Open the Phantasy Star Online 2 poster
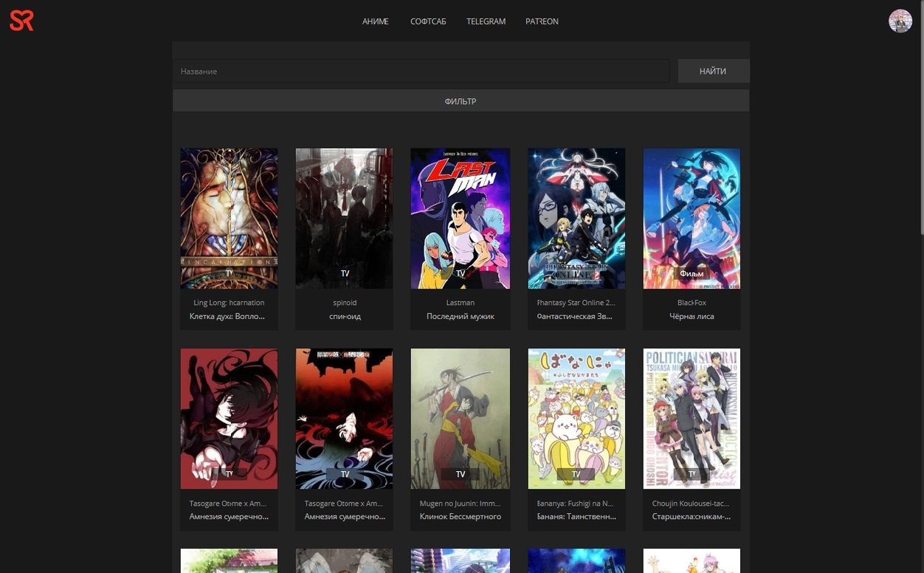 click(x=576, y=218)
